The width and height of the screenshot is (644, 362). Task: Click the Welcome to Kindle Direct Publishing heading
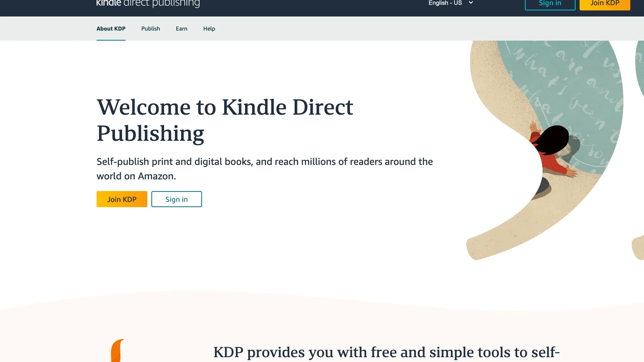pos(225,120)
